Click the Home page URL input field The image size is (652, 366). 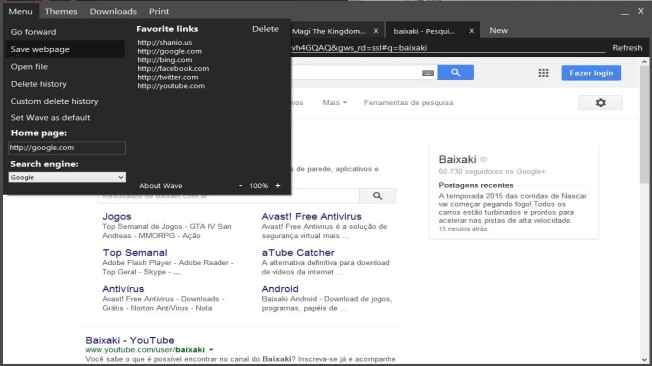(x=67, y=148)
